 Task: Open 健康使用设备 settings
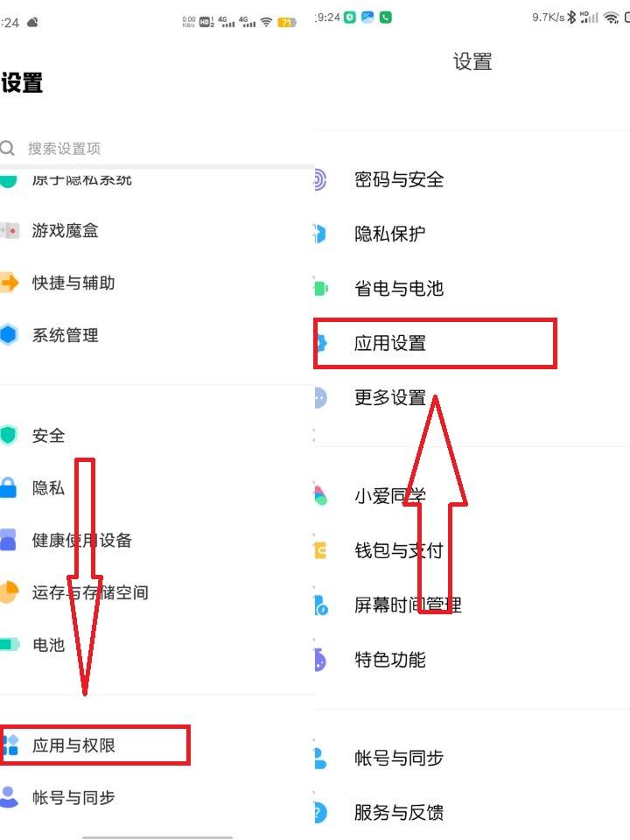(82, 540)
